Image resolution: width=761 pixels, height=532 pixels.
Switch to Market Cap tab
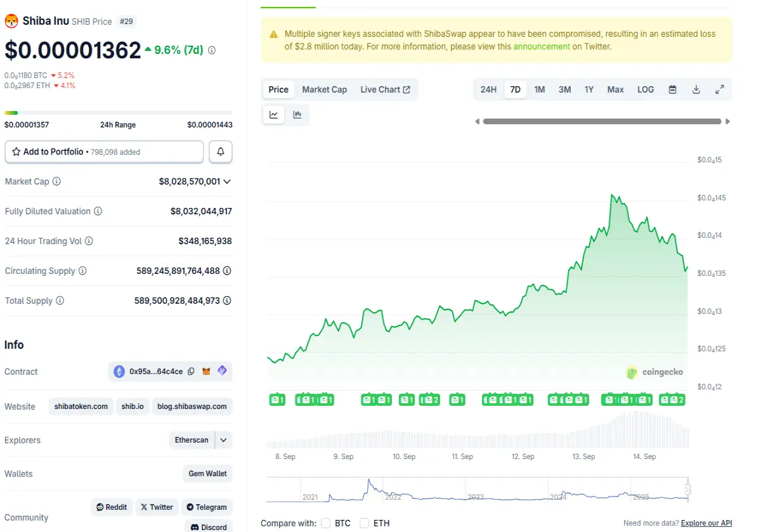coord(325,89)
